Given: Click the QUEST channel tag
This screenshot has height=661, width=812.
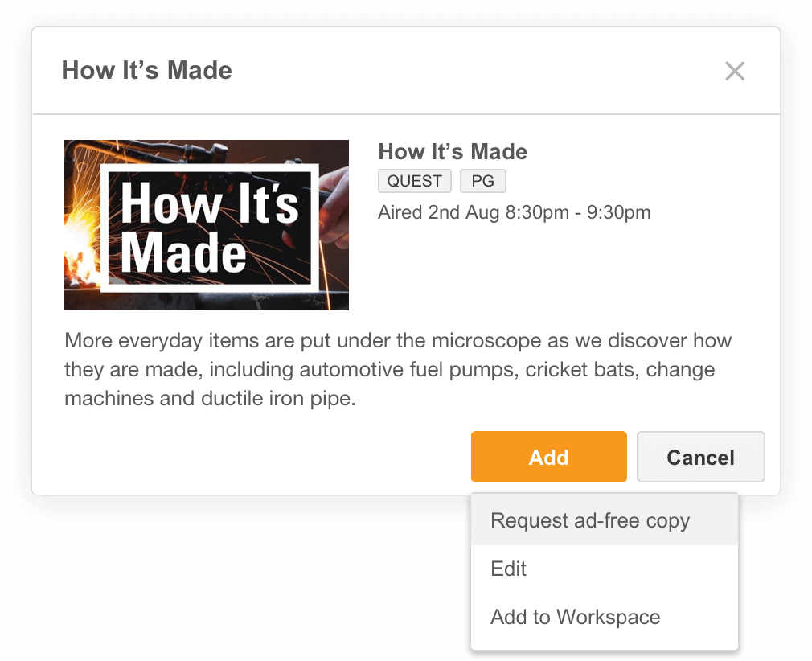Looking at the screenshot, I should tap(414, 181).
